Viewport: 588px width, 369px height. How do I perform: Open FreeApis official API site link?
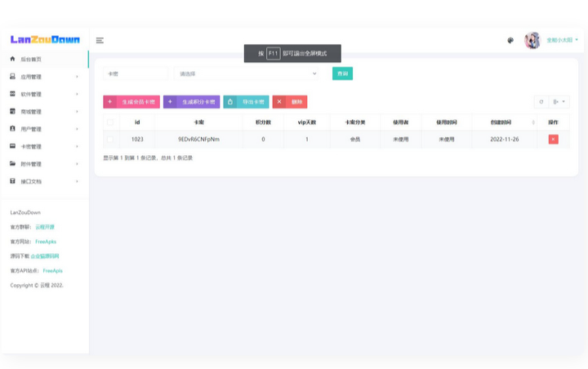click(53, 270)
